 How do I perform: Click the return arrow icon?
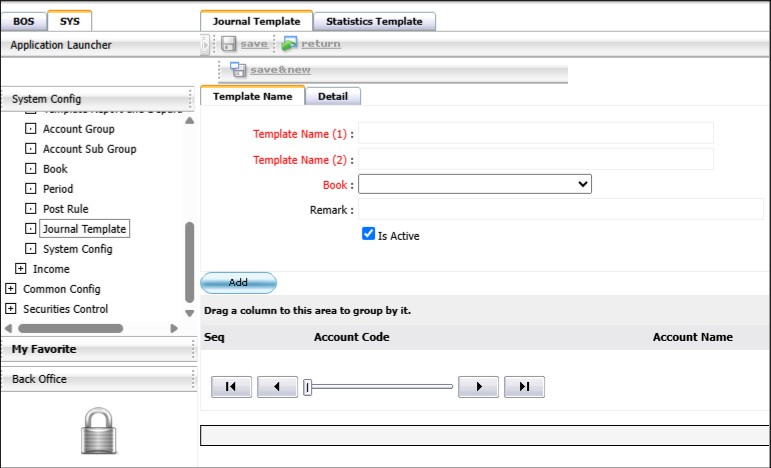(289, 44)
